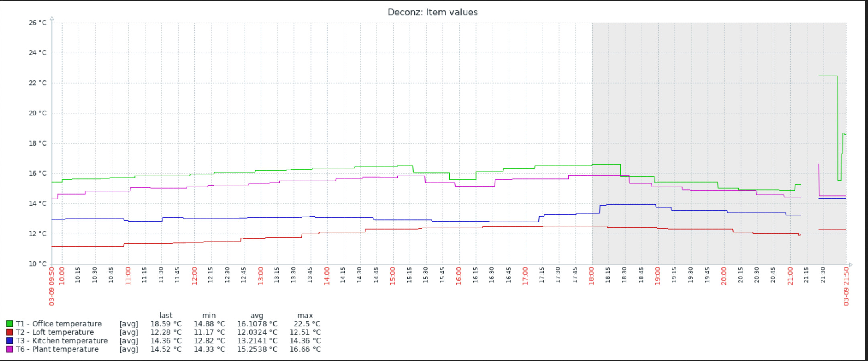
Task: Click the blue T3 Kitchen temperature swatch
Action: point(10,341)
